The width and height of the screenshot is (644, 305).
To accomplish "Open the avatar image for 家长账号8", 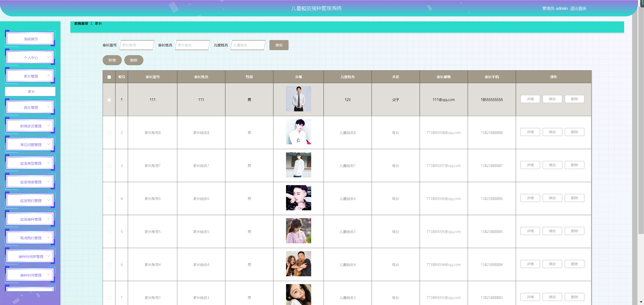I will tap(298, 132).
